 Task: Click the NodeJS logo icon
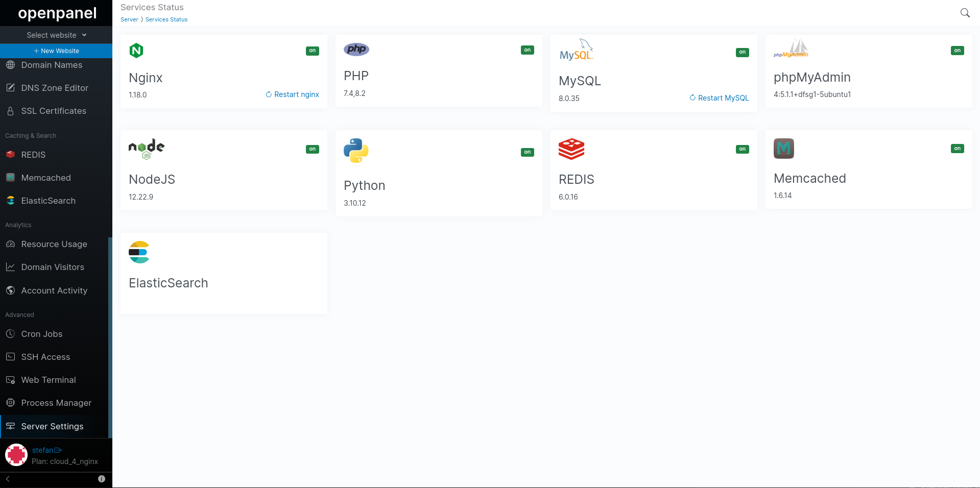[x=147, y=149]
